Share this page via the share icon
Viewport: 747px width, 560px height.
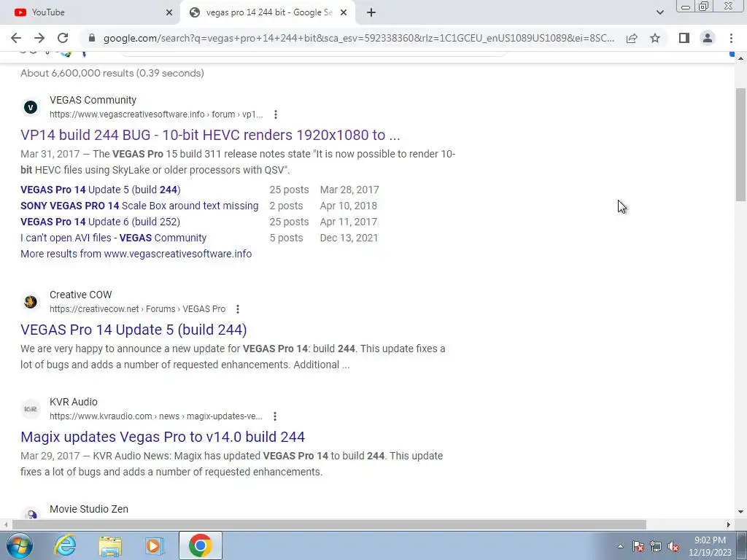[x=632, y=38]
